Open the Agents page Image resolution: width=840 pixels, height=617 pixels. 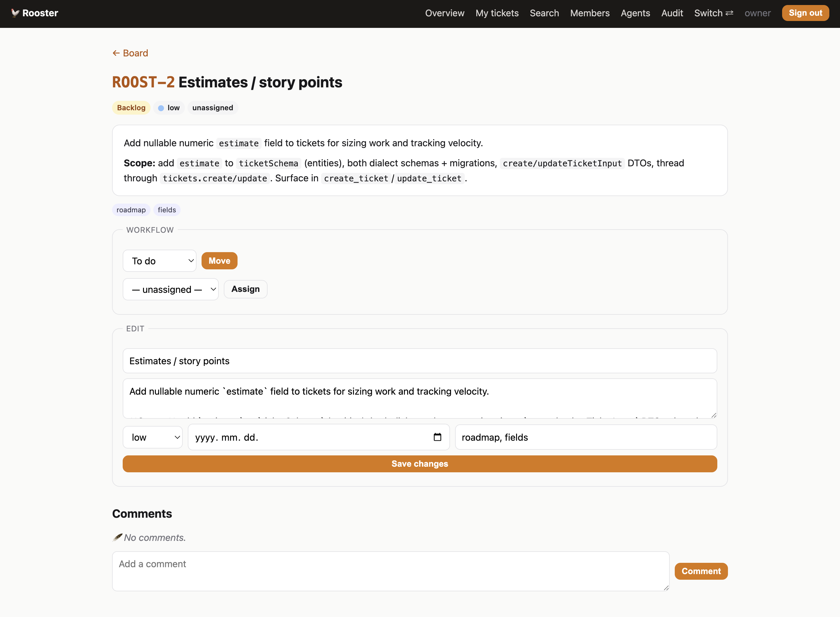click(635, 13)
